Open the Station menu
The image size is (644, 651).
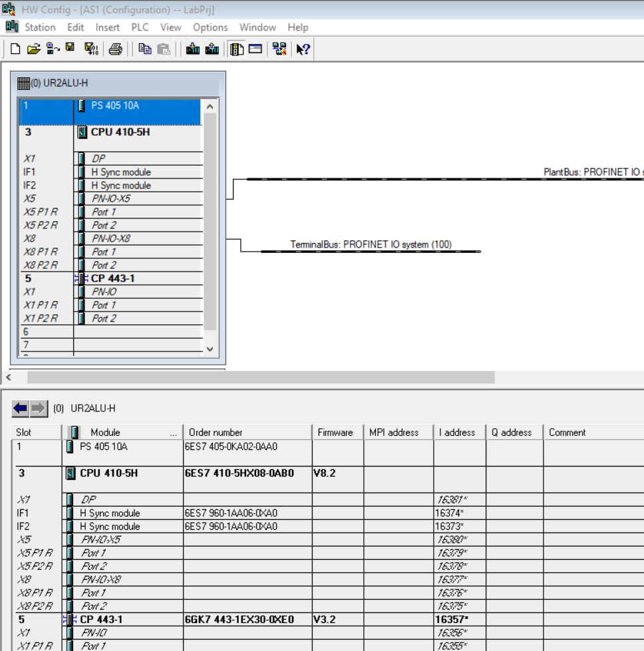[x=40, y=27]
